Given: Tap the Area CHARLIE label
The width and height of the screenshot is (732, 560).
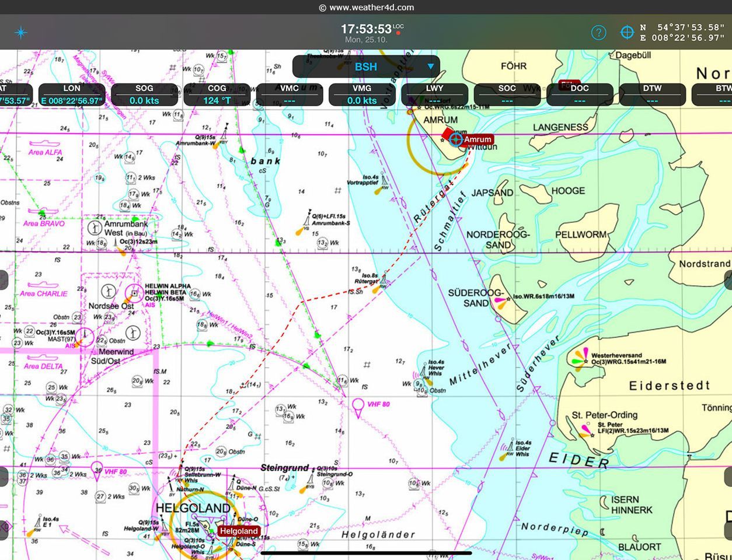Looking at the screenshot, I should 44,294.
